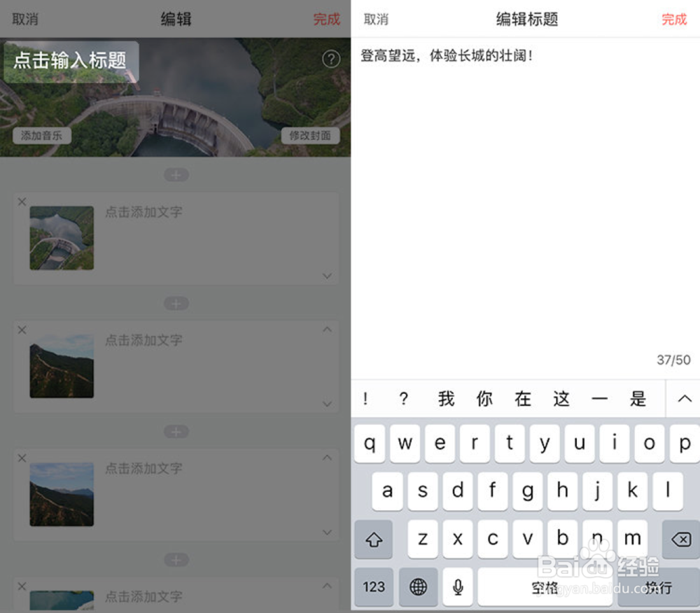Tap the 123 numbers key

click(374, 586)
